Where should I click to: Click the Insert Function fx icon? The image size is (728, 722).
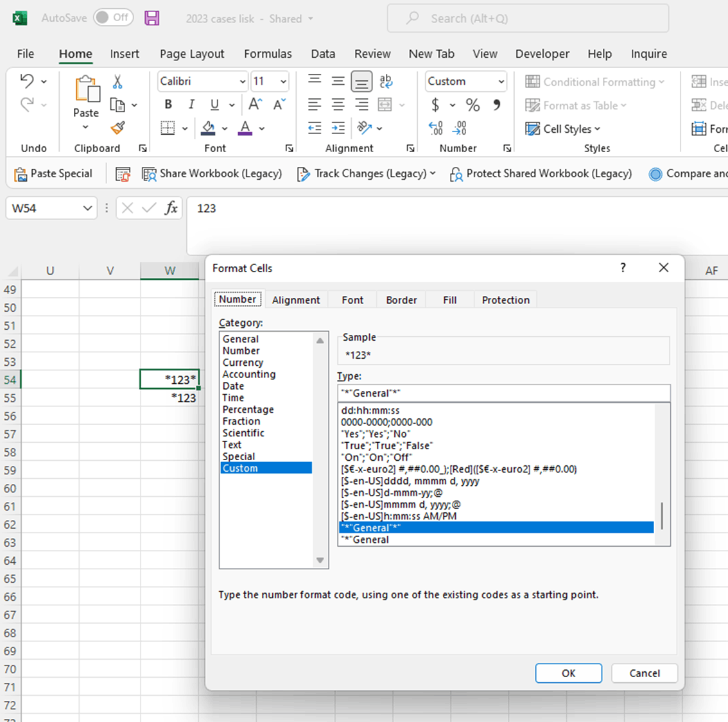[x=171, y=209]
